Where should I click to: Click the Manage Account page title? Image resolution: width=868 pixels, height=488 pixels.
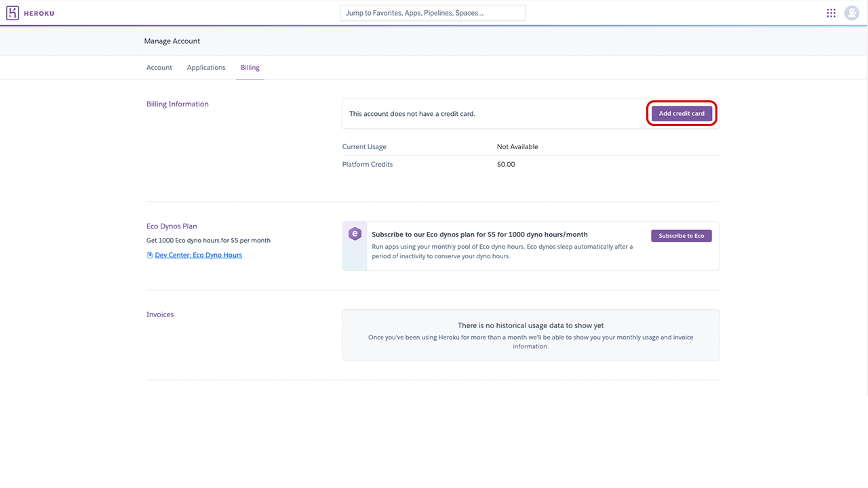pyautogui.click(x=172, y=41)
